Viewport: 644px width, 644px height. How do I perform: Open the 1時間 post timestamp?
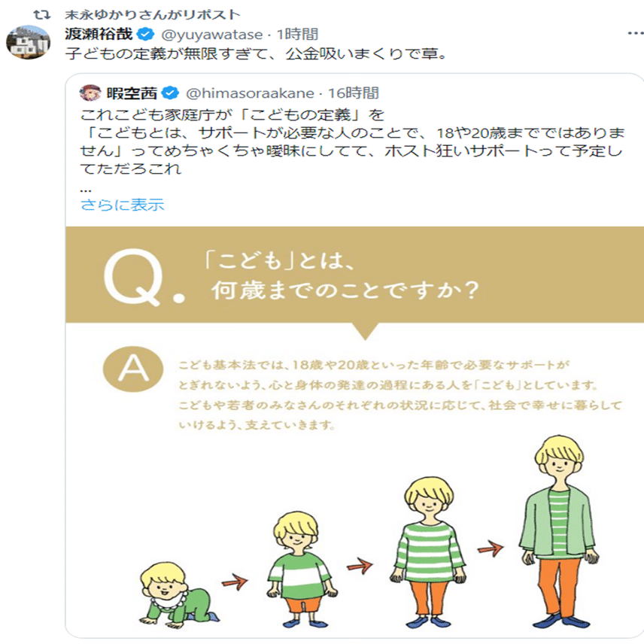pyautogui.click(x=297, y=34)
